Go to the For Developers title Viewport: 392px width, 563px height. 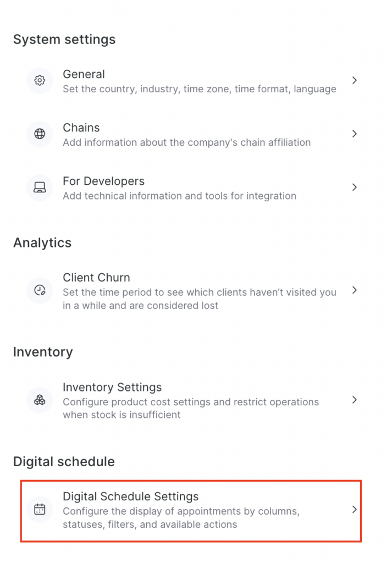coord(103,181)
